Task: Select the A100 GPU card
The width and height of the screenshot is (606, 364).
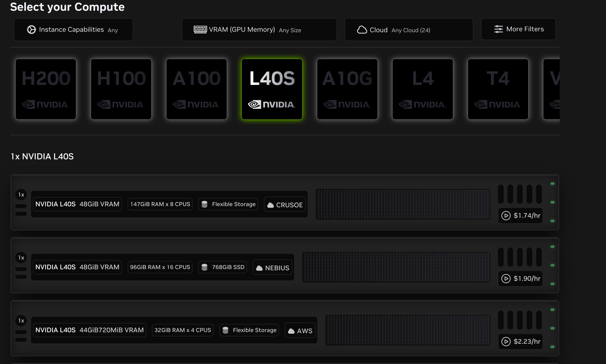Action: tap(196, 89)
